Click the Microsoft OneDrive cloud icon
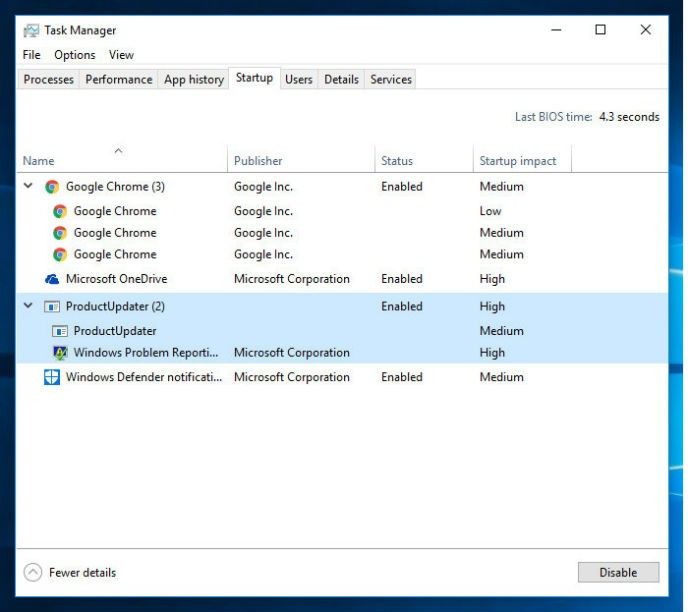Screen dimensions: 688x612 click(x=52, y=279)
